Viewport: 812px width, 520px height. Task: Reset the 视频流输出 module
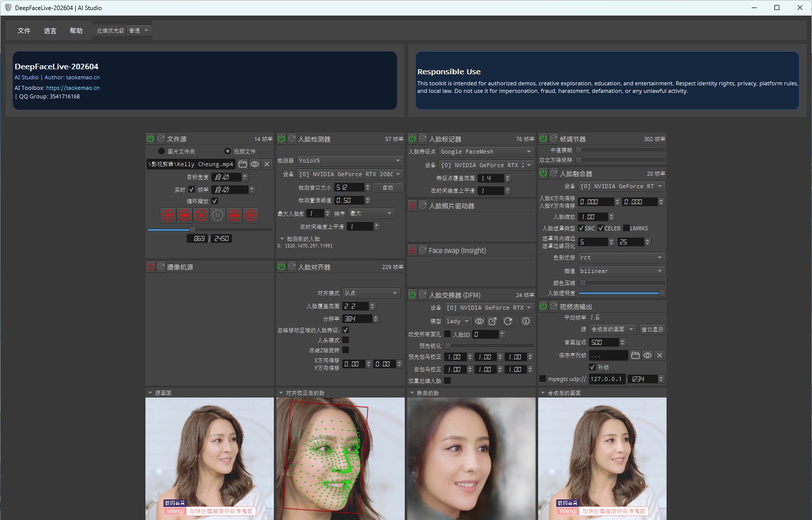pos(554,306)
